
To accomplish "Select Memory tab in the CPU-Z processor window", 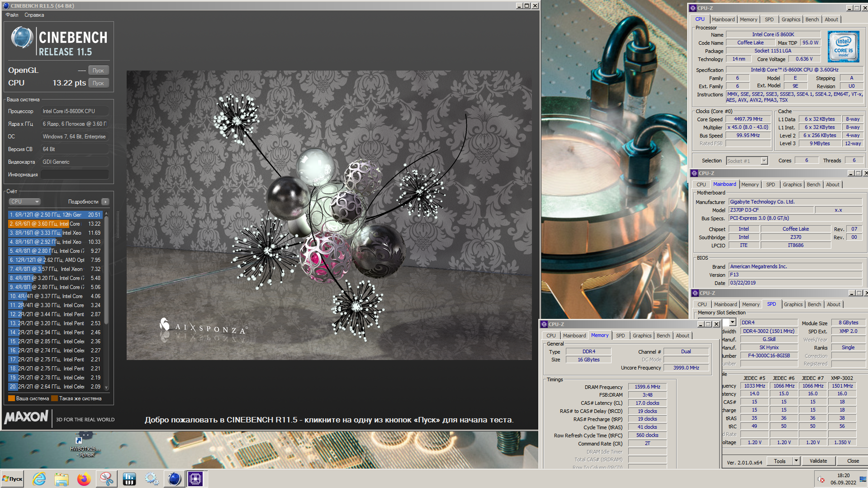I will pos(748,19).
